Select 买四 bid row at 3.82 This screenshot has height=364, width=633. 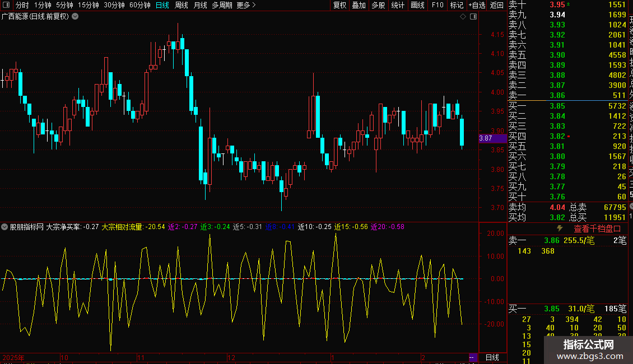coord(567,136)
